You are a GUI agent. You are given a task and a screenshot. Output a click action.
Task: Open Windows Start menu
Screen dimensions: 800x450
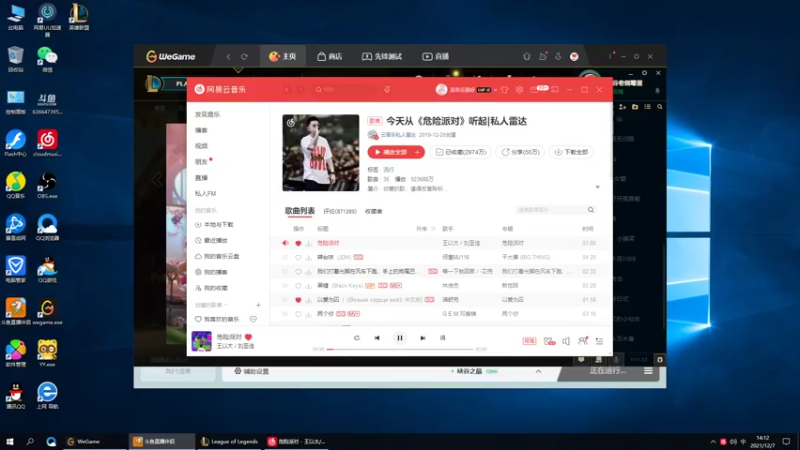click(9, 441)
